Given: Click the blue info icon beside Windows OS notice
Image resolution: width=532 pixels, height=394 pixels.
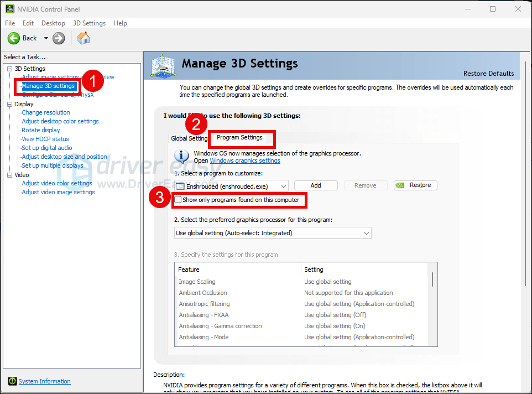Looking at the screenshot, I should click(x=181, y=157).
